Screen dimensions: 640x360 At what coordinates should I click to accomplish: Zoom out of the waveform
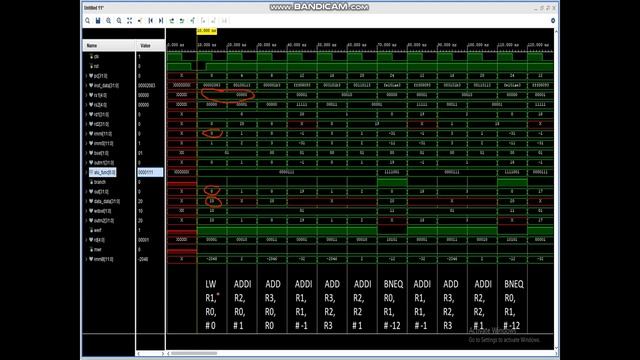[x=119, y=20]
